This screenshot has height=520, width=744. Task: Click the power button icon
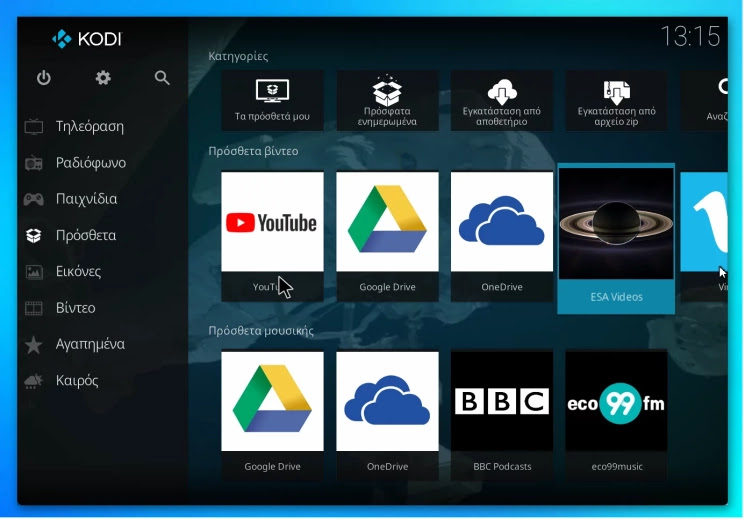(44, 77)
